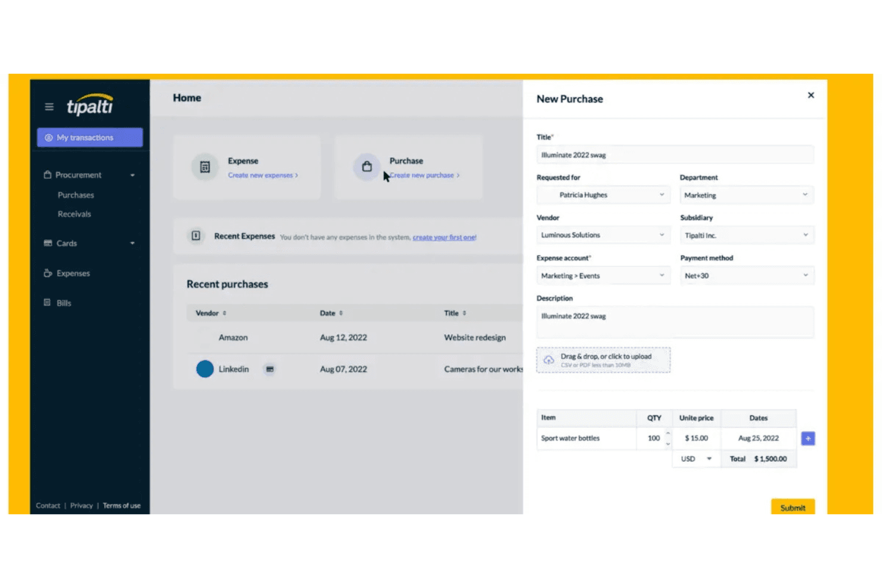
Task: Click the drag and drop upload area
Action: [x=603, y=360]
